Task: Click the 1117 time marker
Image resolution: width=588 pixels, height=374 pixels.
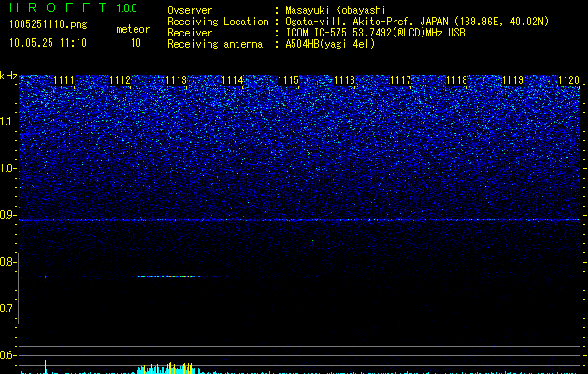Action: [x=400, y=80]
